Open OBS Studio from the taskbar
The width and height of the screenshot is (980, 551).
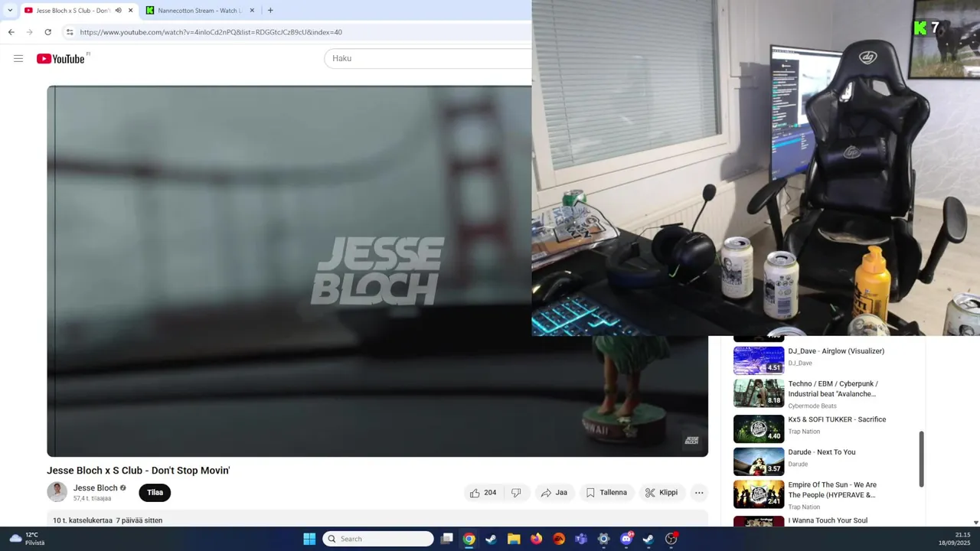pos(671,539)
